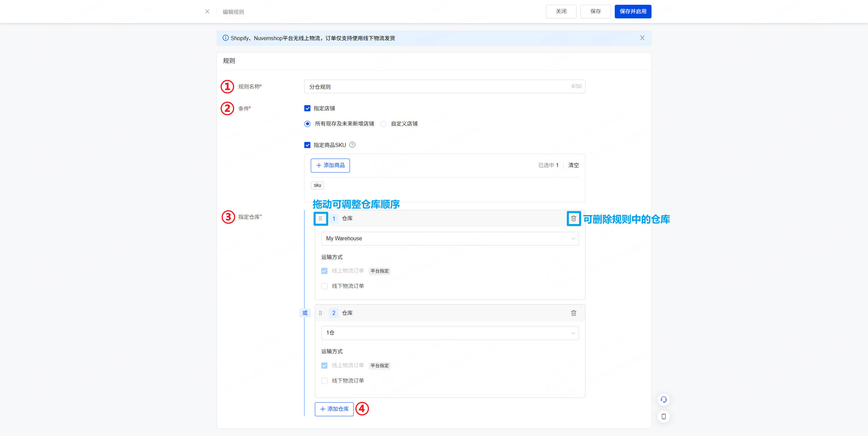Screen dimensions: 868x436
Task: Expand the 1仓 warehouse dropdown
Action: click(450, 333)
